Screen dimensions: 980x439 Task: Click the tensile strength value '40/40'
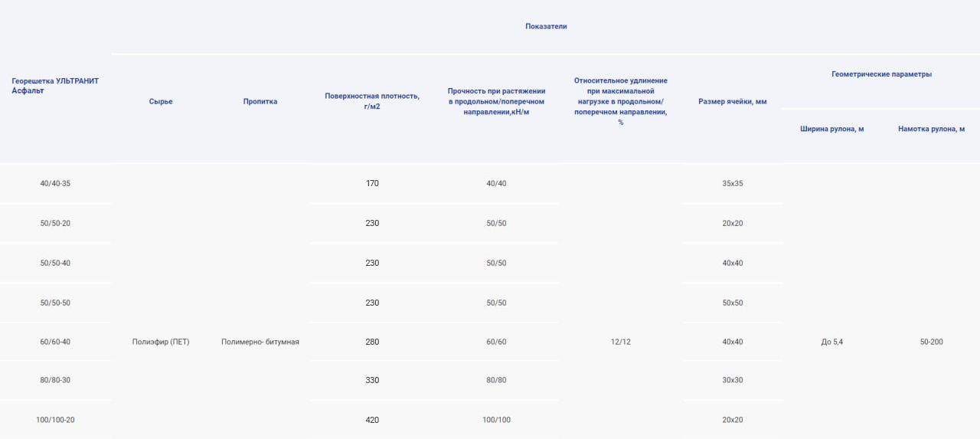[496, 183]
